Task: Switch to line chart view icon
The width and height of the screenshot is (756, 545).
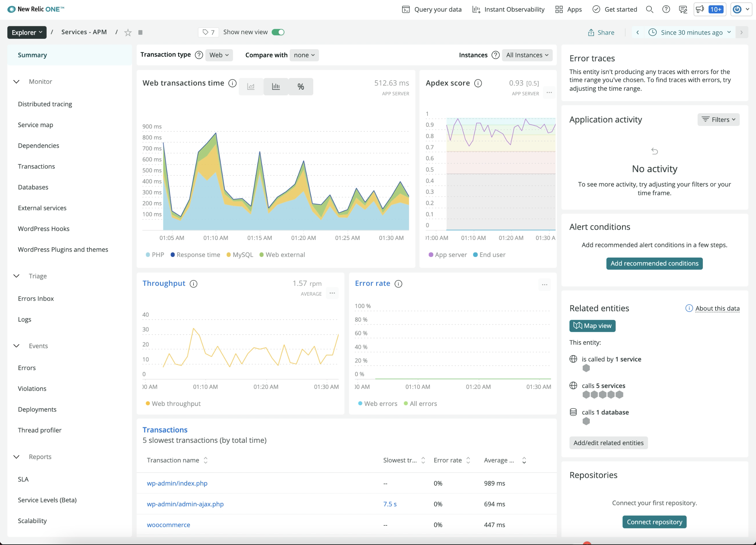Action: tap(251, 87)
